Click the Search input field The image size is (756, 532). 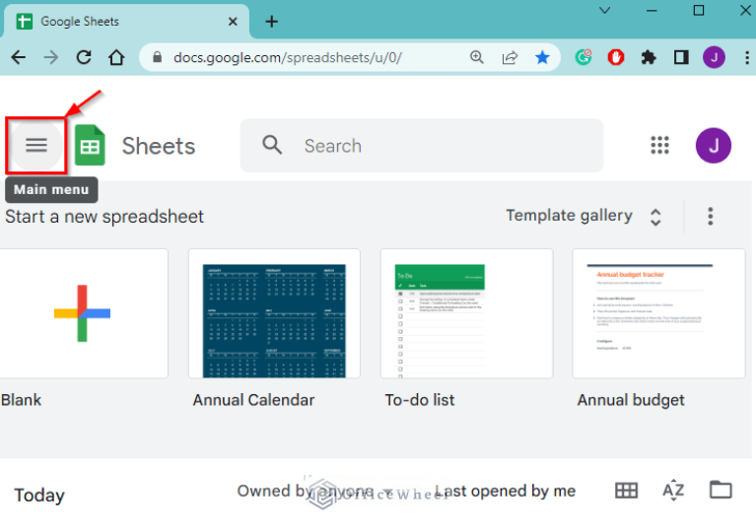pos(434,146)
